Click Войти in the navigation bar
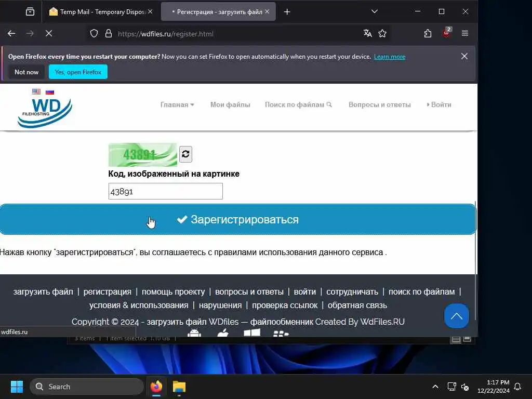Image resolution: width=532 pixels, height=399 pixels. [439, 105]
